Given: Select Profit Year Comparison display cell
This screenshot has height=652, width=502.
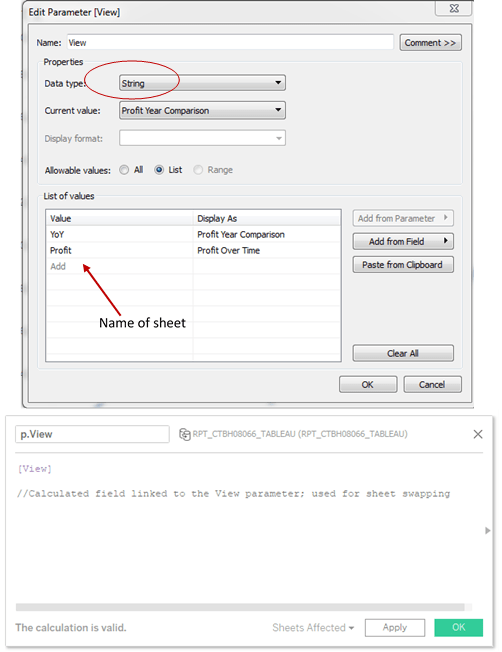Looking at the screenshot, I should [267, 235].
